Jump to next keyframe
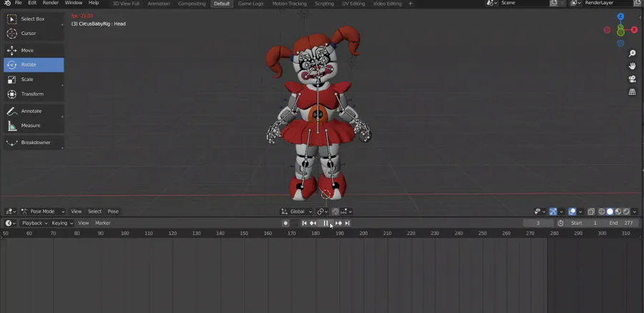Image resolution: width=644 pixels, height=313 pixels. coord(338,223)
